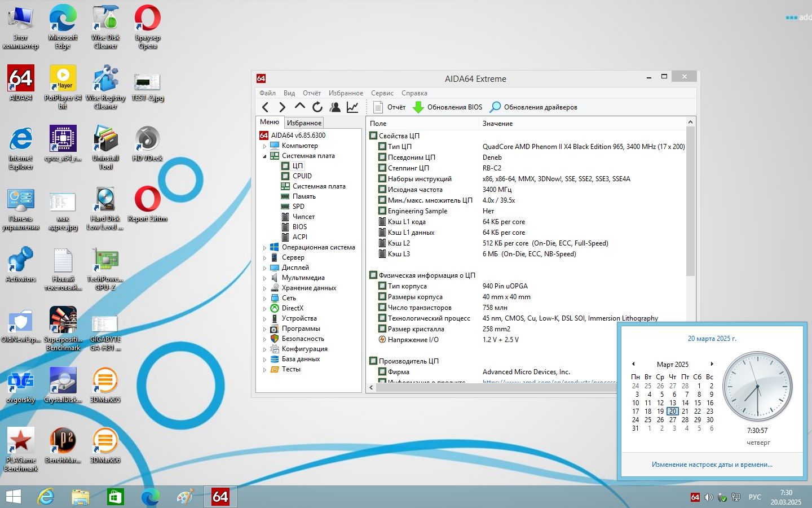
Task: Collapse the Системная плата tree node
Action: [264, 156]
